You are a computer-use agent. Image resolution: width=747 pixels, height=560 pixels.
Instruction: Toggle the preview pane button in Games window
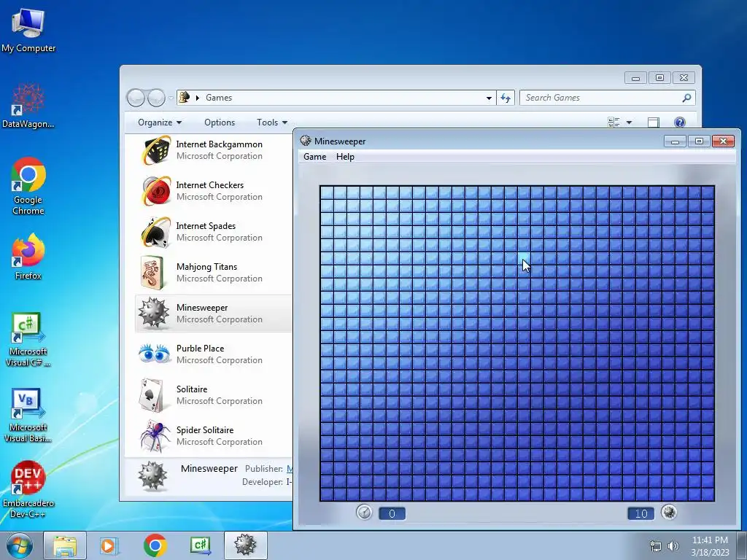coord(654,122)
